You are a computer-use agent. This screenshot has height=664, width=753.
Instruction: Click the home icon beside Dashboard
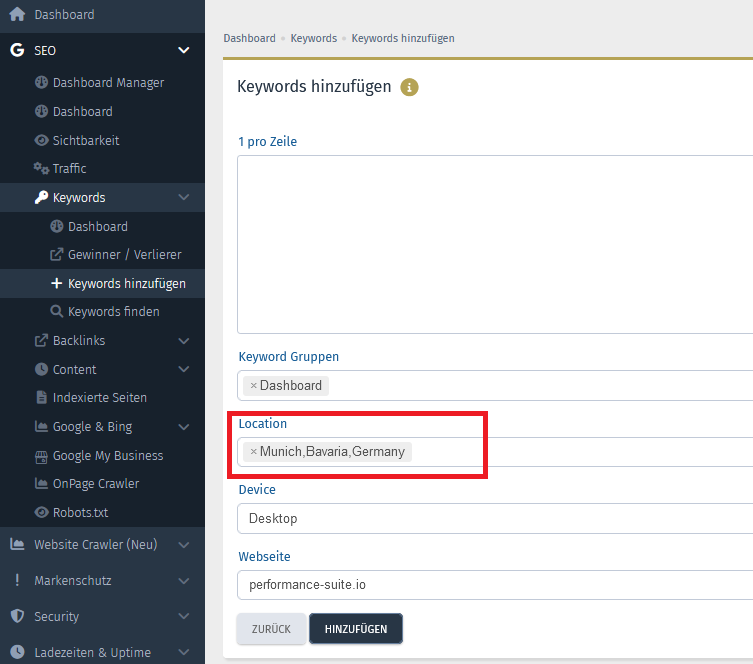[17, 14]
